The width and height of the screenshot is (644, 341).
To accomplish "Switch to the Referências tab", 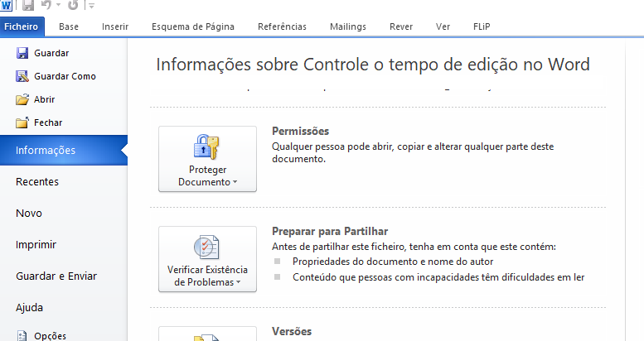I will point(282,26).
